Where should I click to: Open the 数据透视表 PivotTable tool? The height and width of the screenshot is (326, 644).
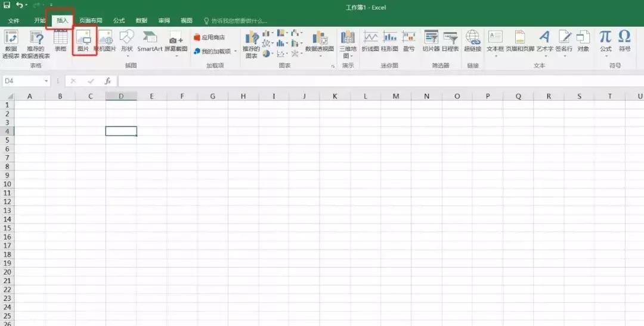click(x=11, y=44)
